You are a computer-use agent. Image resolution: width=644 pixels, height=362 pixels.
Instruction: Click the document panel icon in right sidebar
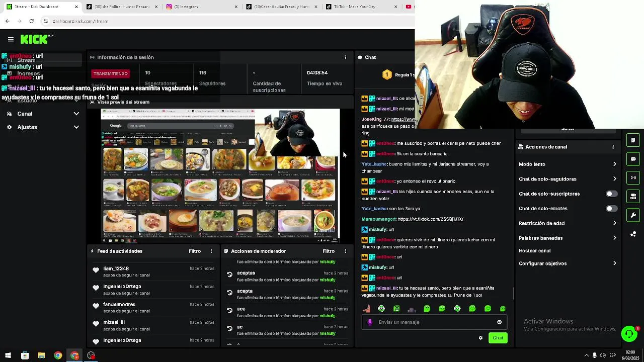[633, 140]
